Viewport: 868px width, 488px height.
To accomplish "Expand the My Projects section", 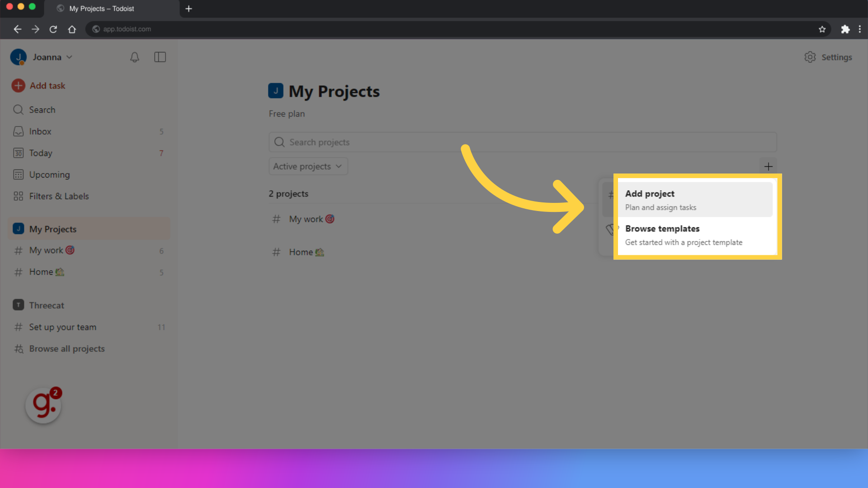I will pyautogui.click(x=53, y=229).
